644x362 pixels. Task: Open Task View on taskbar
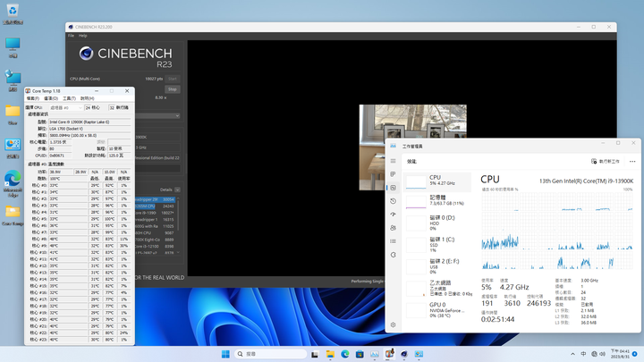click(315, 354)
